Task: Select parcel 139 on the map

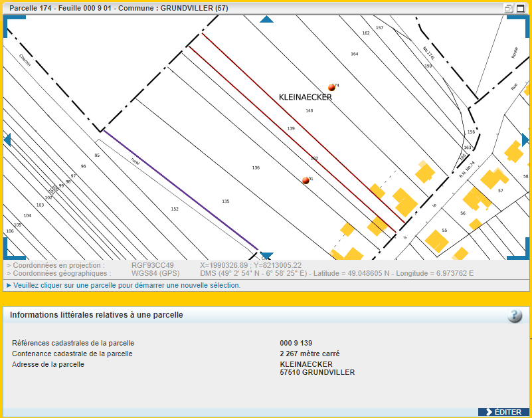Action: [291, 128]
